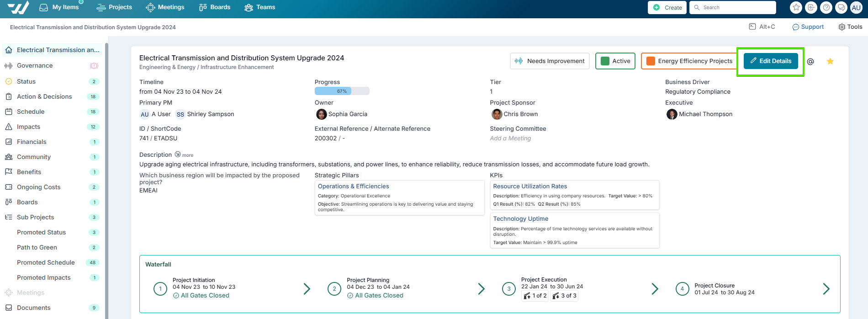The height and width of the screenshot is (319, 868).
Task: Open the Resource Utilization Rates KPI
Action: (x=530, y=186)
